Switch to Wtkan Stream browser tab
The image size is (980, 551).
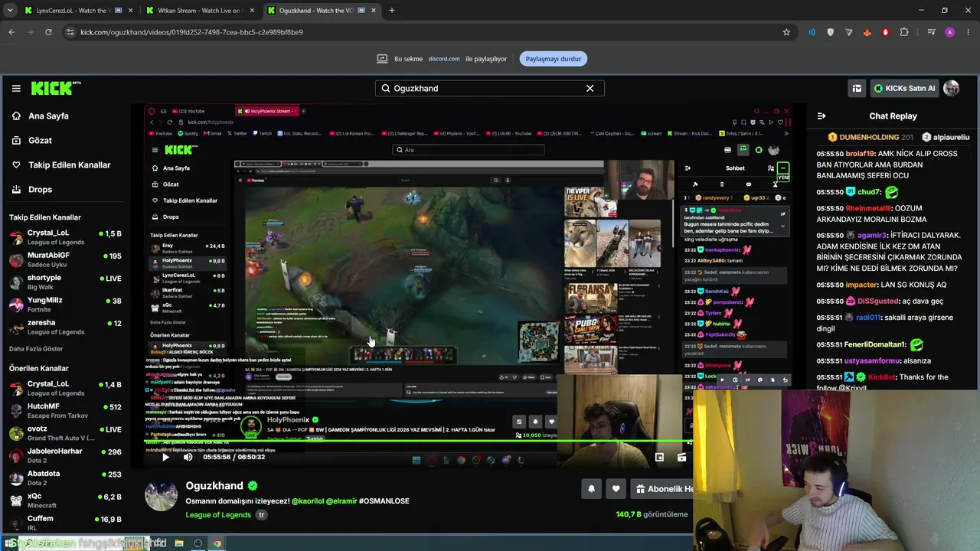pos(199,11)
